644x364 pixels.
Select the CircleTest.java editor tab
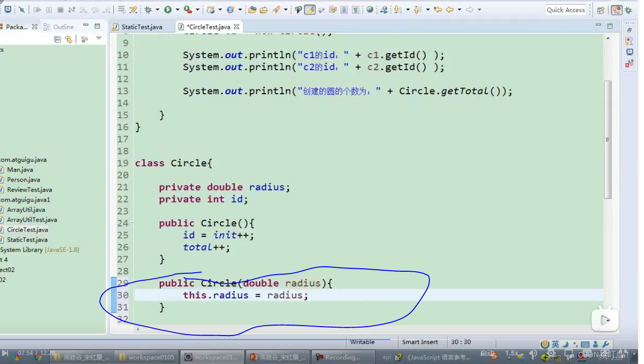(x=209, y=27)
